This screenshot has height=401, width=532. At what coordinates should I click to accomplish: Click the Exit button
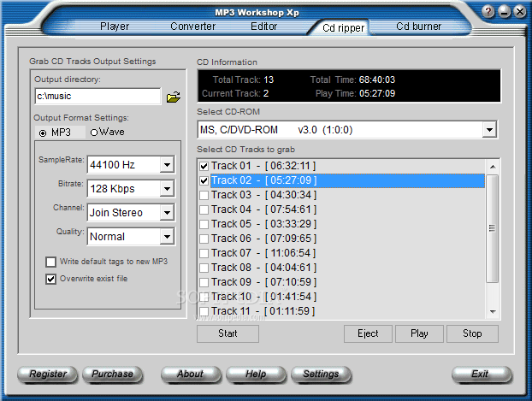[x=481, y=374]
